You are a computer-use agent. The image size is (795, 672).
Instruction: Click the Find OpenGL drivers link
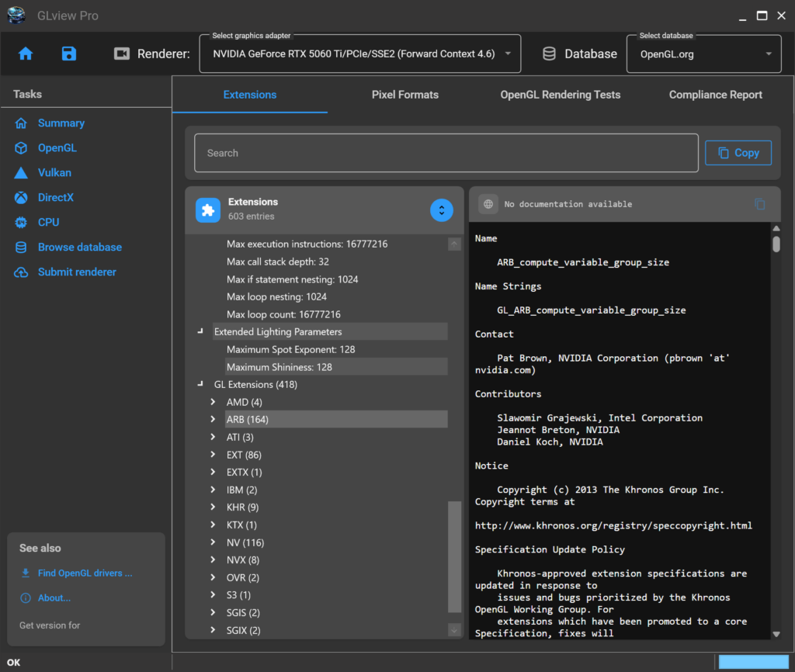pos(85,573)
